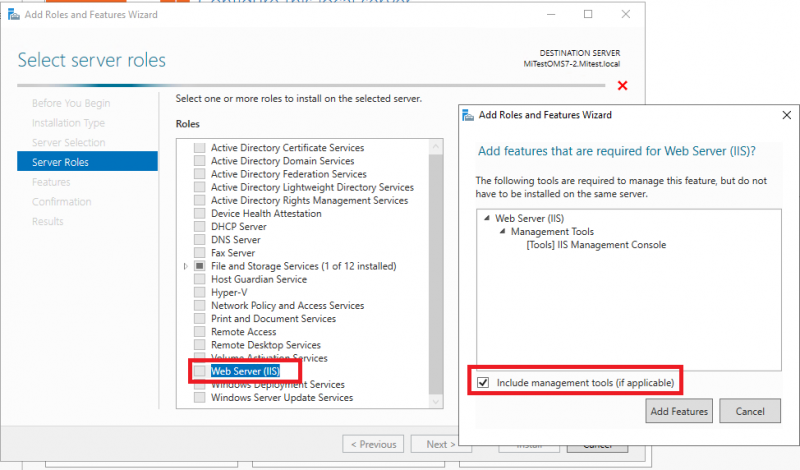
Task: Check Active Directory Rights Management Services
Action: 199,200
